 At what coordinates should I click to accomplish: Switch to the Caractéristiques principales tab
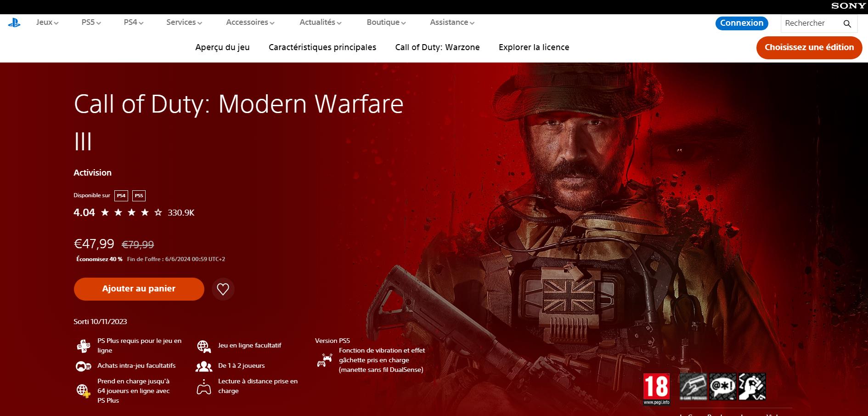point(322,47)
